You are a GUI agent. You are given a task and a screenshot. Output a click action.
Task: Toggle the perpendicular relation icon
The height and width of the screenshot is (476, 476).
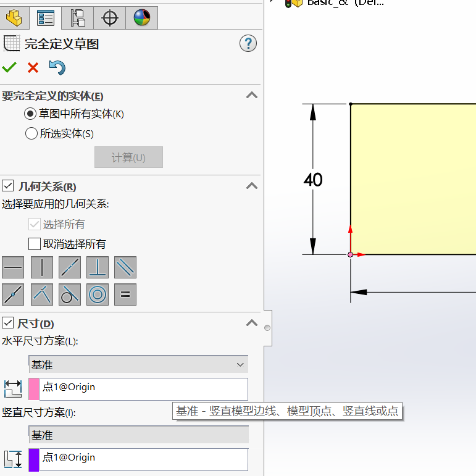point(98,267)
